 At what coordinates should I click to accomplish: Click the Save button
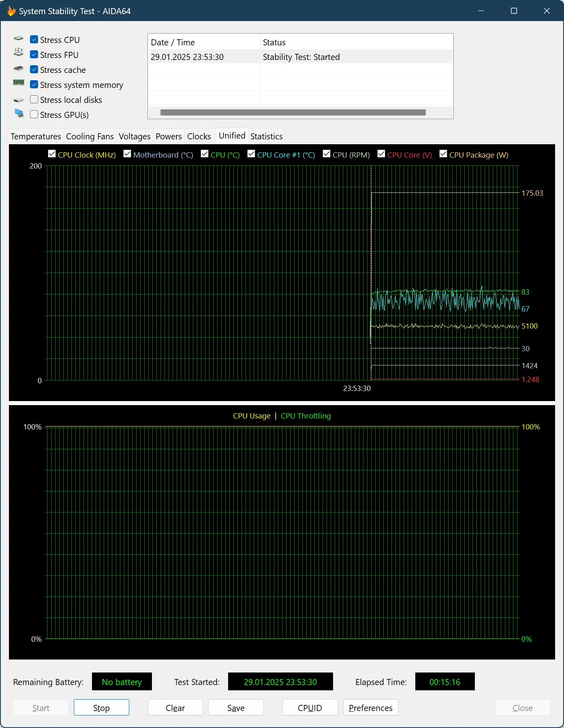click(236, 708)
